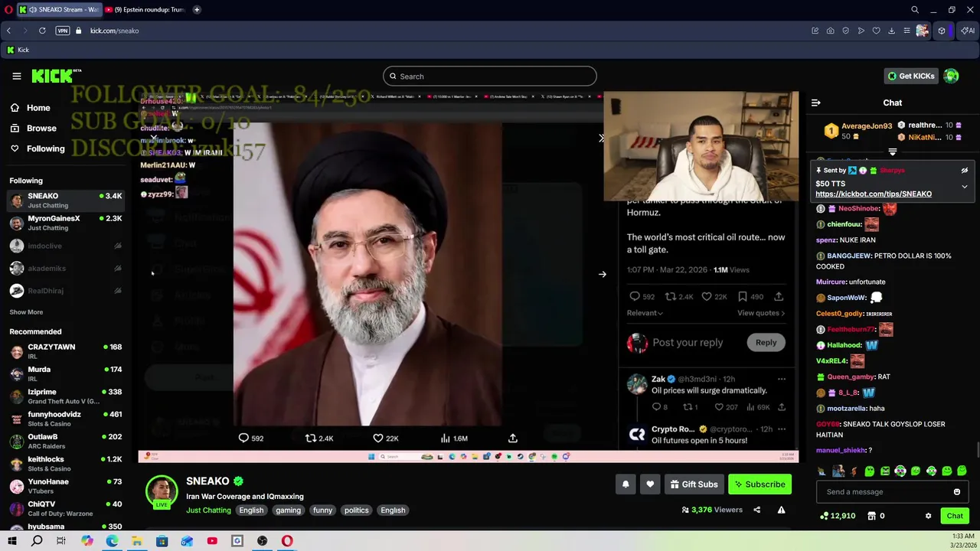
Task: Switch to the Epstein roundup browser tab
Action: [x=145, y=10]
